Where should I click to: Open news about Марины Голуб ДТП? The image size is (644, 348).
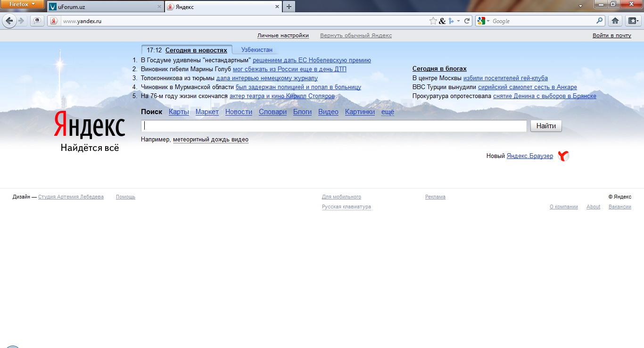pos(289,69)
